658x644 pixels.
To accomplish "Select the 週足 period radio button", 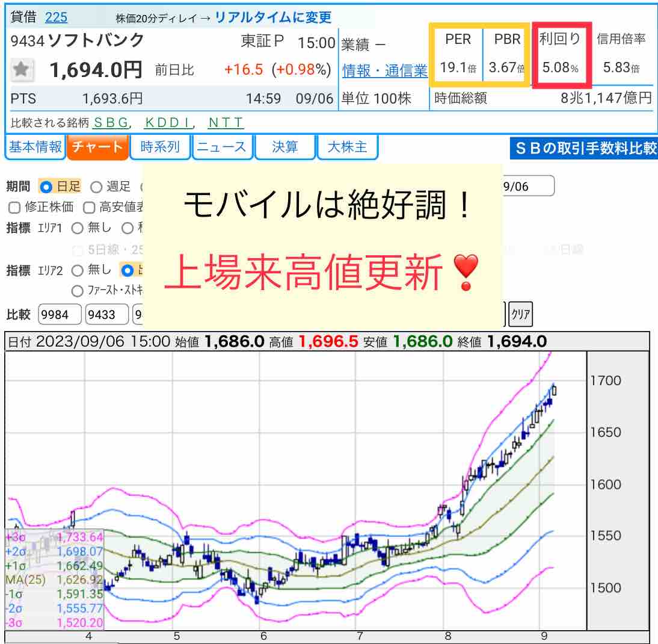I will [x=96, y=187].
